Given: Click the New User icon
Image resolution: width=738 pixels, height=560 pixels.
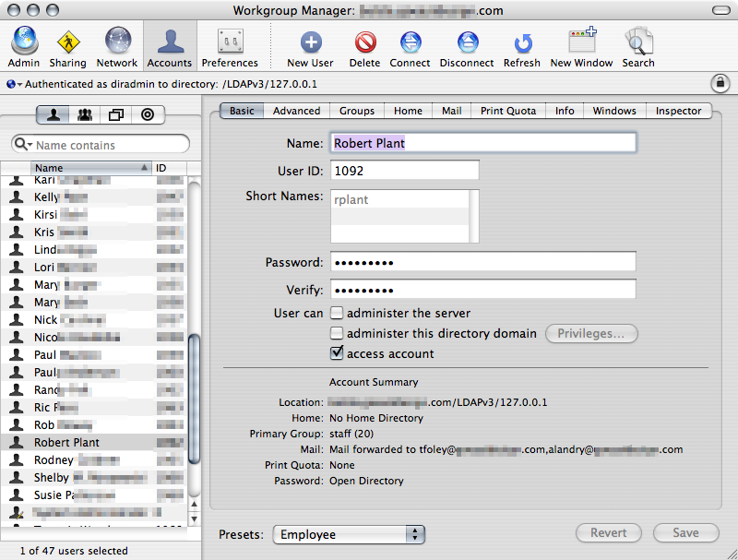Looking at the screenshot, I should point(310,42).
